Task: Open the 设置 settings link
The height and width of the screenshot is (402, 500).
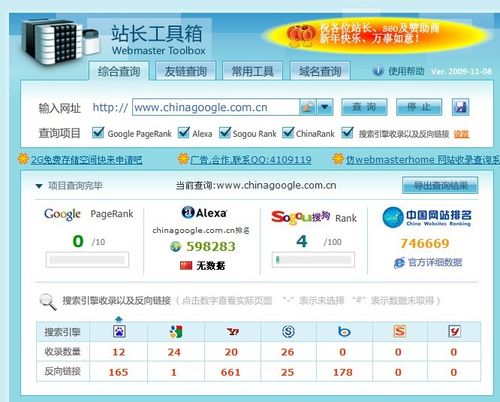Action: (461, 134)
